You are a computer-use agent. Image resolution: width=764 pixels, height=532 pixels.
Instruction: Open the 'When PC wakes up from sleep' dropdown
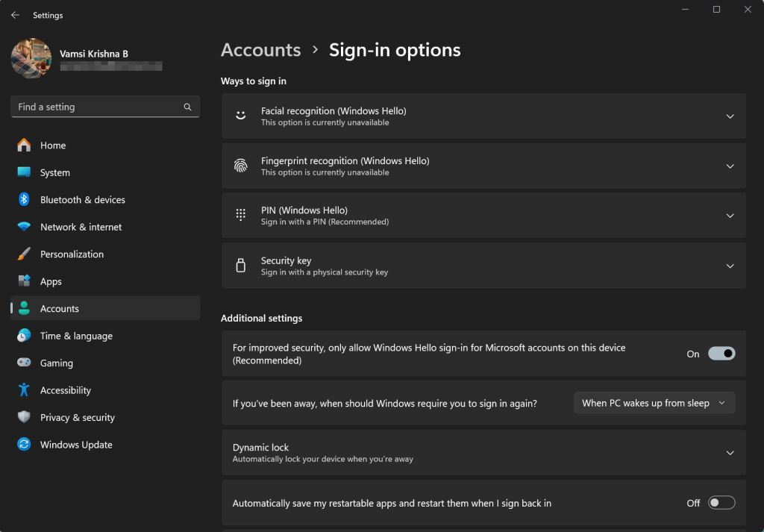point(654,403)
